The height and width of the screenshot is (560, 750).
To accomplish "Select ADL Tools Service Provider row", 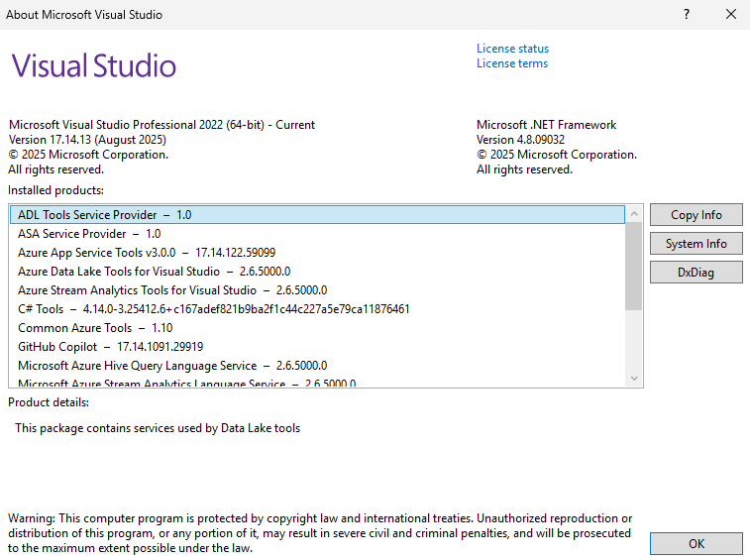I will (x=317, y=215).
